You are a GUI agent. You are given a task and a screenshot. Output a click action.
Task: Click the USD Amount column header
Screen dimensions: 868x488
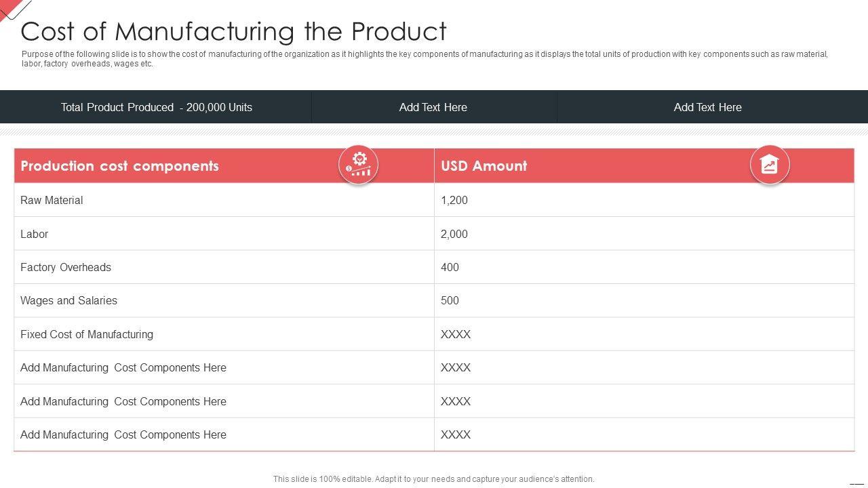pyautogui.click(x=484, y=166)
